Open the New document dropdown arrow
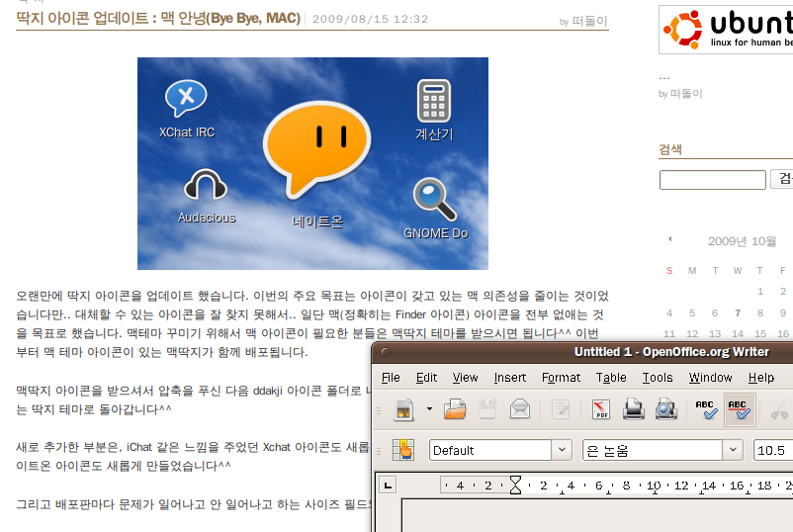This screenshot has height=532, width=793. tap(429, 409)
